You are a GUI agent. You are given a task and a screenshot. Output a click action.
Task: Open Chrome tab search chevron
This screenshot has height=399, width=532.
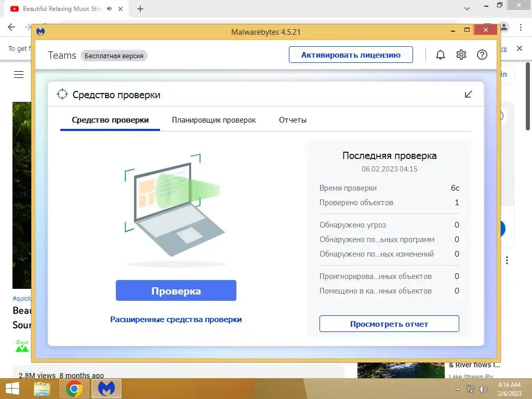467,9
